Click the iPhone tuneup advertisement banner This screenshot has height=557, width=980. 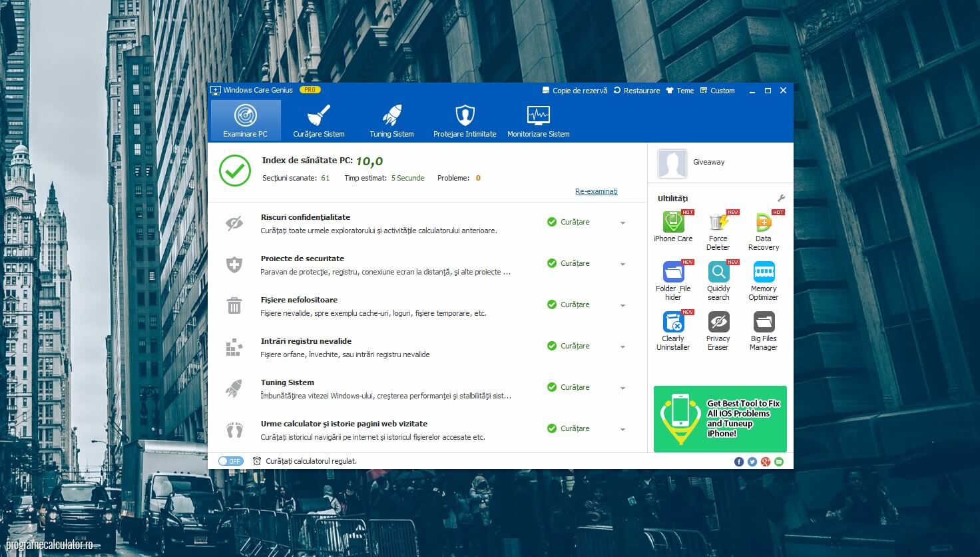tap(720, 418)
